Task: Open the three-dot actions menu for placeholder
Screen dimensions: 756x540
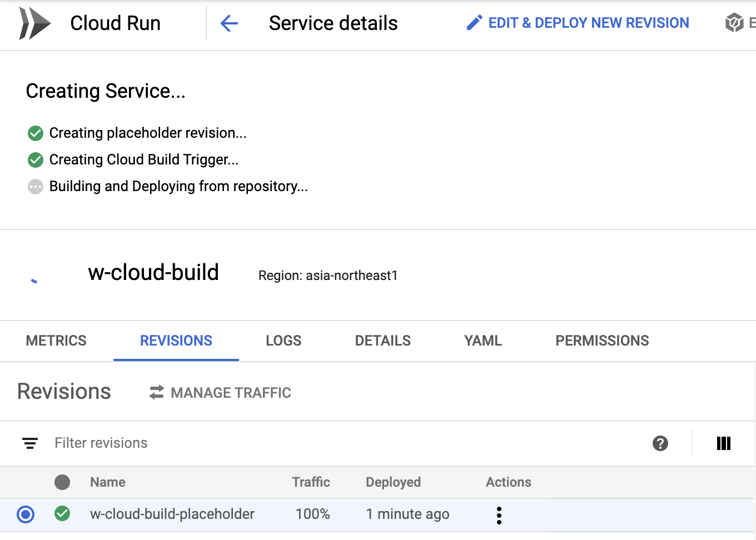Action: (x=499, y=516)
